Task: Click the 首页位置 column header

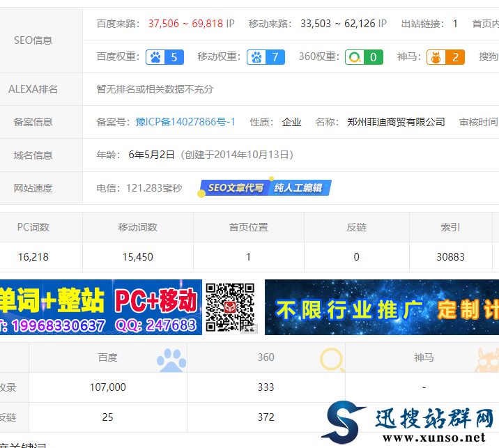Action: tap(249, 227)
